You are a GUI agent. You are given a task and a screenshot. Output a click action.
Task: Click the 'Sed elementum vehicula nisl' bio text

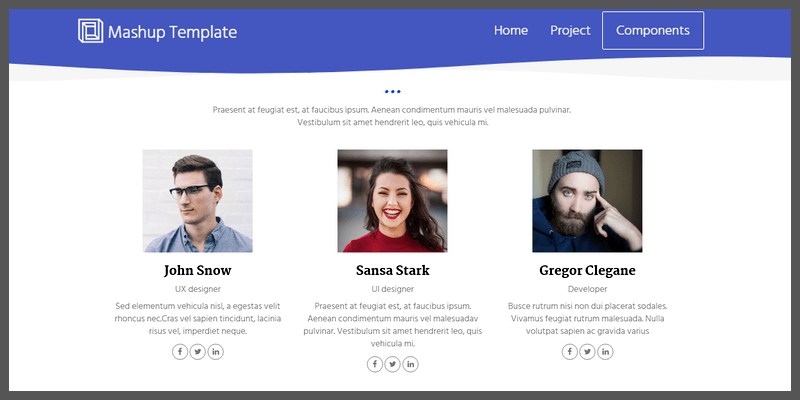tap(197, 318)
